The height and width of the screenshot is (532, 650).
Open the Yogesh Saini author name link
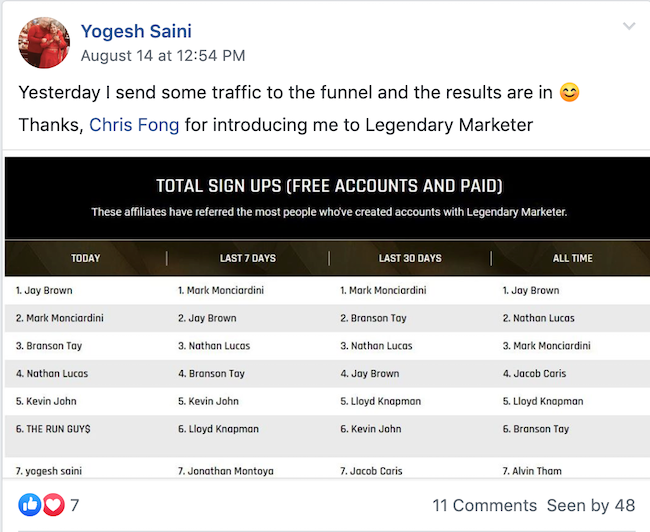[136, 32]
